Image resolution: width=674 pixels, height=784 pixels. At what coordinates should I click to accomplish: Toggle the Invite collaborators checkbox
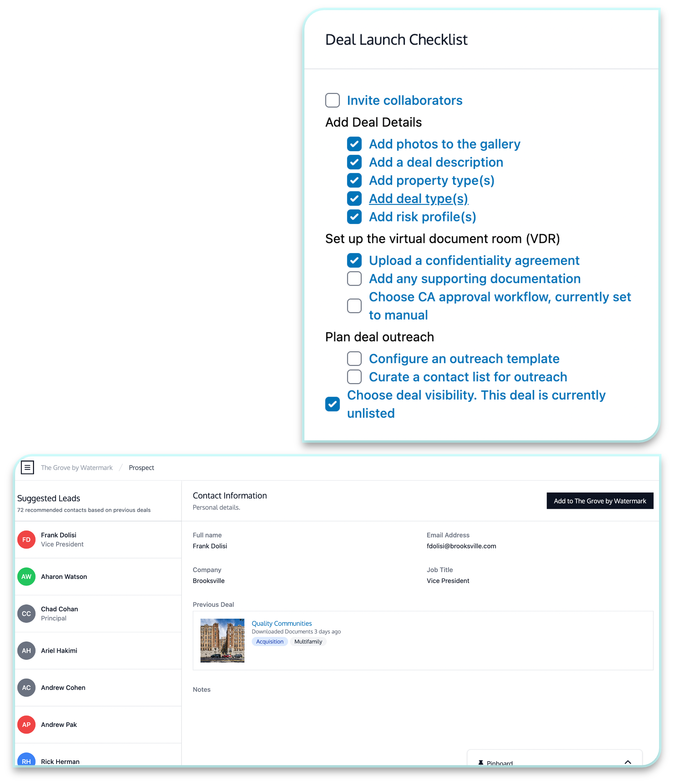point(331,100)
